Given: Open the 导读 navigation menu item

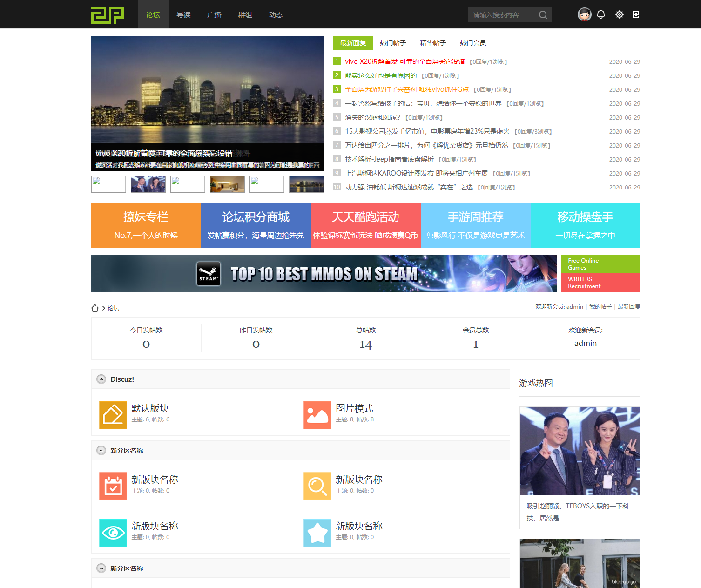Looking at the screenshot, I should pos(183,15).
